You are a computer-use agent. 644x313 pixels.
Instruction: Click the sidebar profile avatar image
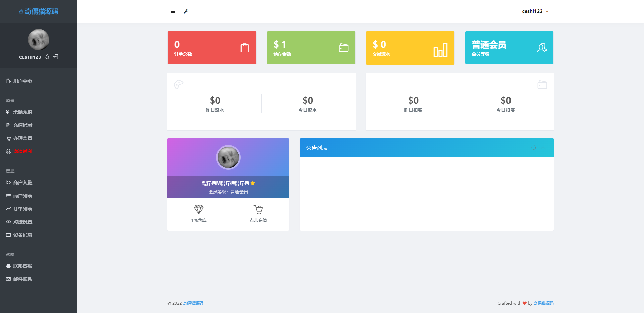click(39, 40)
